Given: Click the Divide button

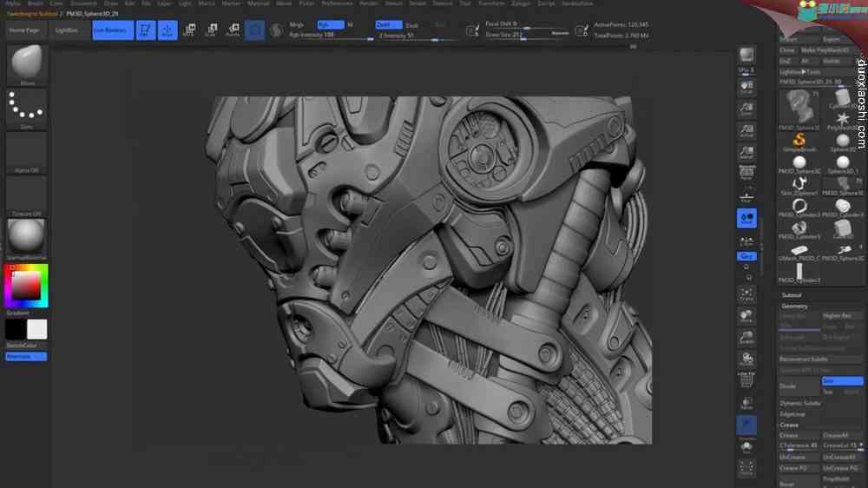Looking at the screenshot, I should tap(799, 386).
